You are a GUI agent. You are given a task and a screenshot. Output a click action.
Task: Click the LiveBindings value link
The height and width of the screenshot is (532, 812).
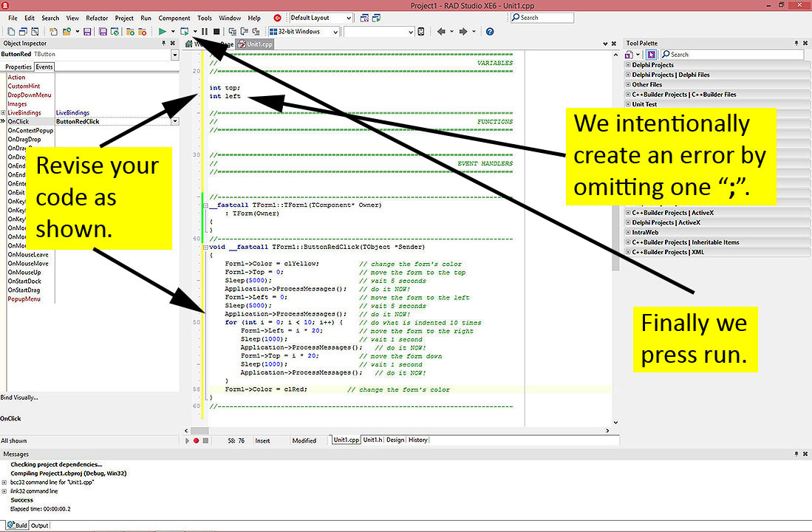72,112
